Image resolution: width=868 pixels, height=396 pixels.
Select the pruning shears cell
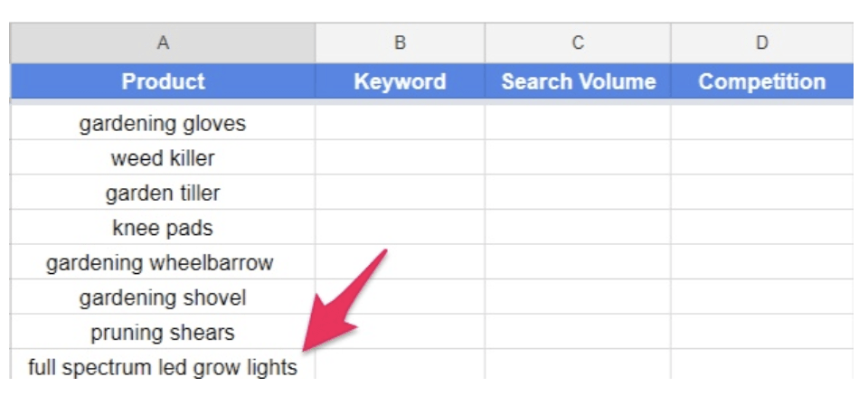click(x=163, y=333)
